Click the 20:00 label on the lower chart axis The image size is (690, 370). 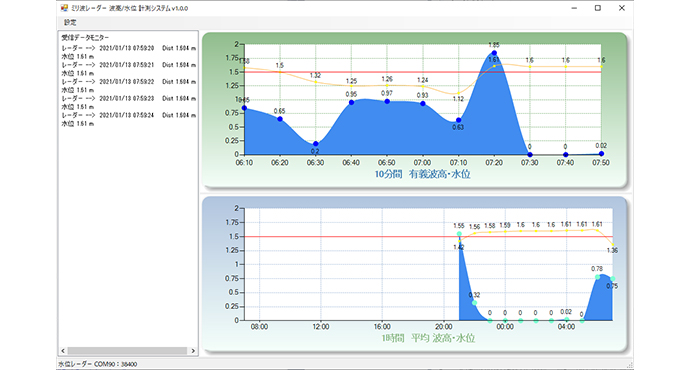tap(444, 327)
